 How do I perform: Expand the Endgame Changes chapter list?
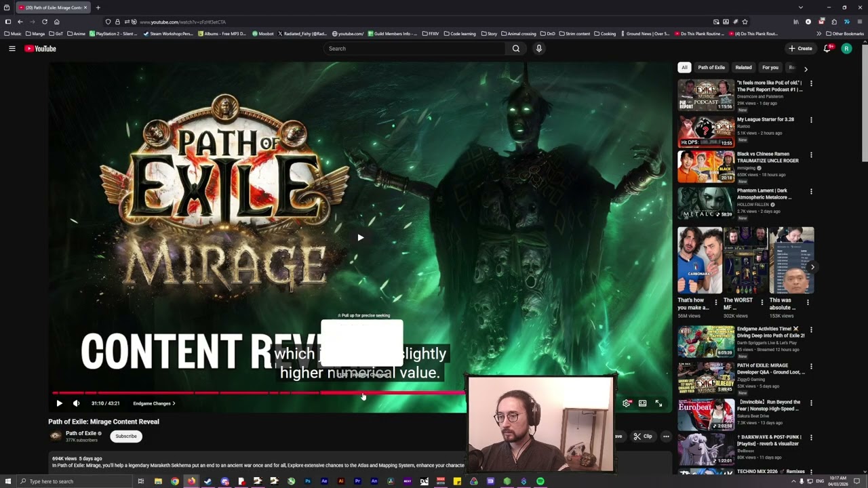tap(154, 403)
